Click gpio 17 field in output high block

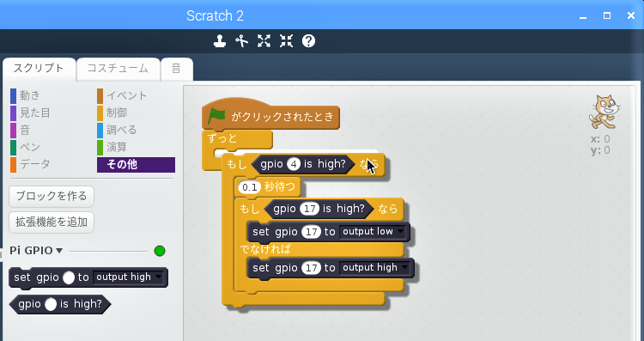pos(312,268)
